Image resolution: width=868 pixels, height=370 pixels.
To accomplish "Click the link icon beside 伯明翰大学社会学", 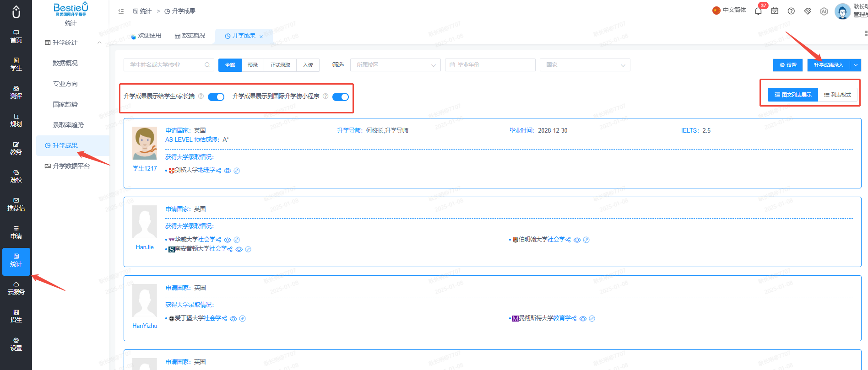I will [586, 240].
